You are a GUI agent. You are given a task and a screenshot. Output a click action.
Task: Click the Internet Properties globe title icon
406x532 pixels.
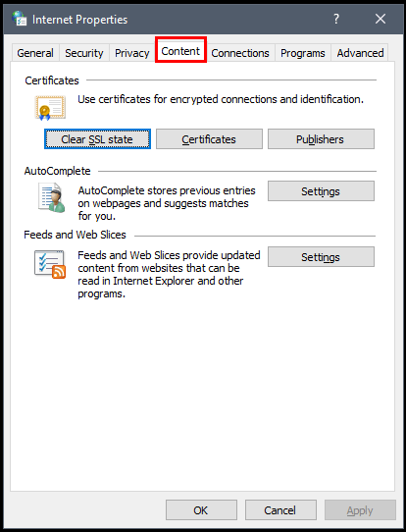click(20, 19)
